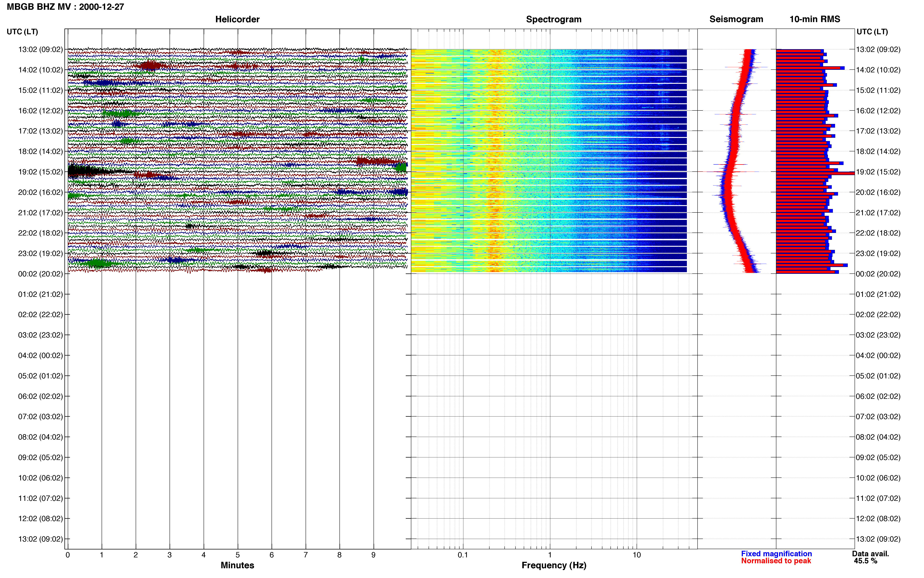Click the Spectrogram panel heading
Image resolution: width=924 pixels, height=578 pixels.
[x=554, y=19]
